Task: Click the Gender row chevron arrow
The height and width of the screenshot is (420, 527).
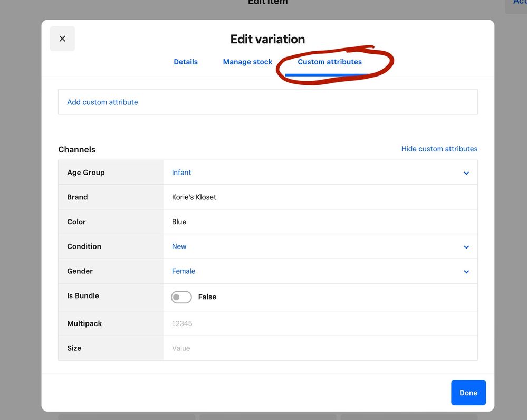Action: [x=466, y=272]
